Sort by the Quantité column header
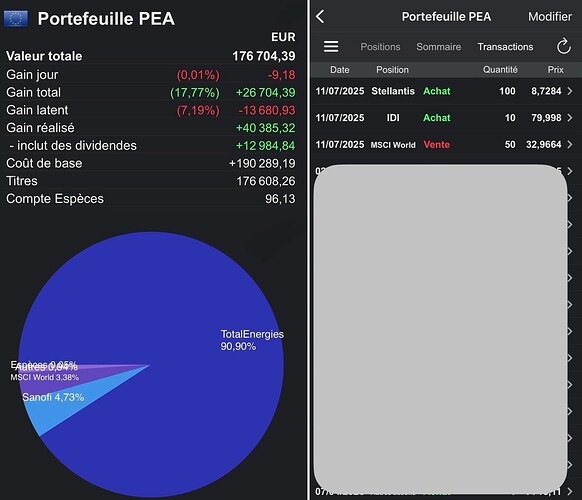582x500 pixels. [500, 70]
